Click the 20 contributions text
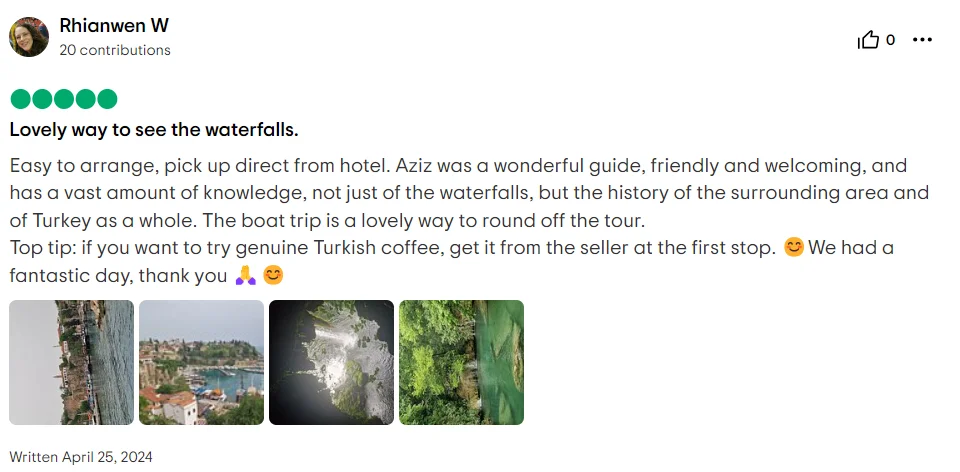Viewport: 960px width, 472px height. pos(115,50)
